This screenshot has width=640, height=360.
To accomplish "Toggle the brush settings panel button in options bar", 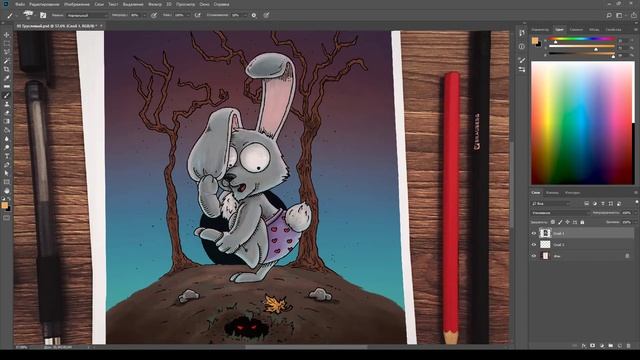I will pyautogui.click(x=43, y=15).
